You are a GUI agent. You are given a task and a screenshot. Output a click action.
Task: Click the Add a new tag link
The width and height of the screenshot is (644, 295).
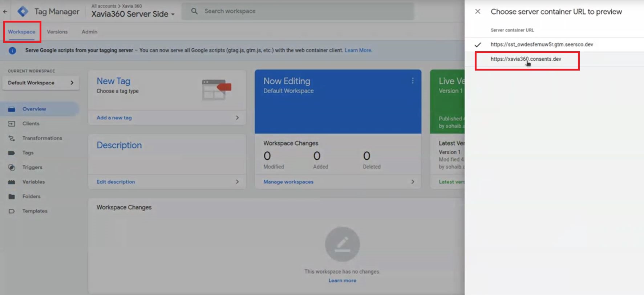(x=114, y=118)
